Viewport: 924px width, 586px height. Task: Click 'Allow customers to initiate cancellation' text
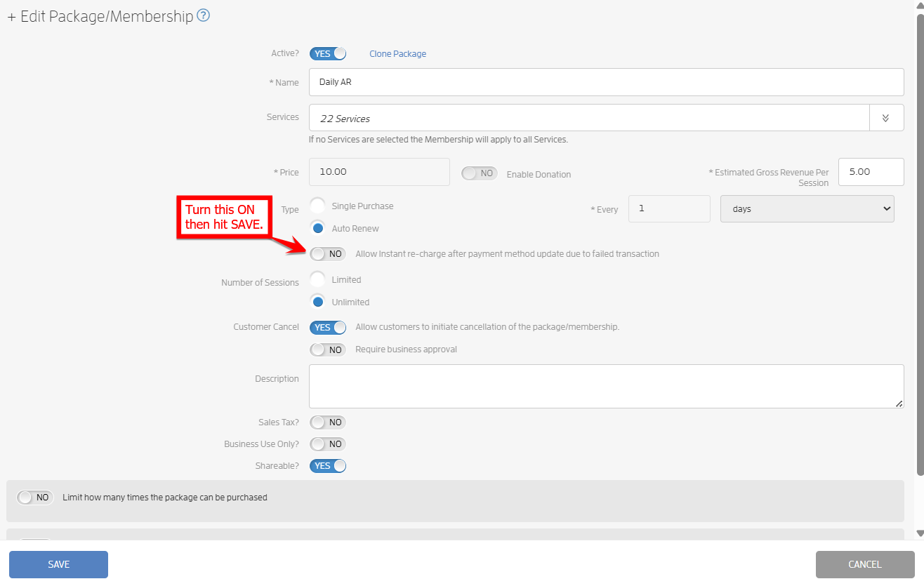(487, 327)
